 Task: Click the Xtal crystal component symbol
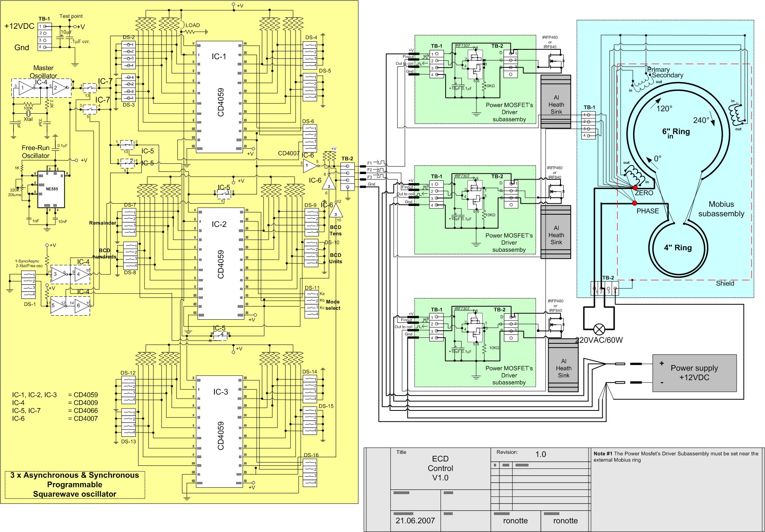[28, 113]
